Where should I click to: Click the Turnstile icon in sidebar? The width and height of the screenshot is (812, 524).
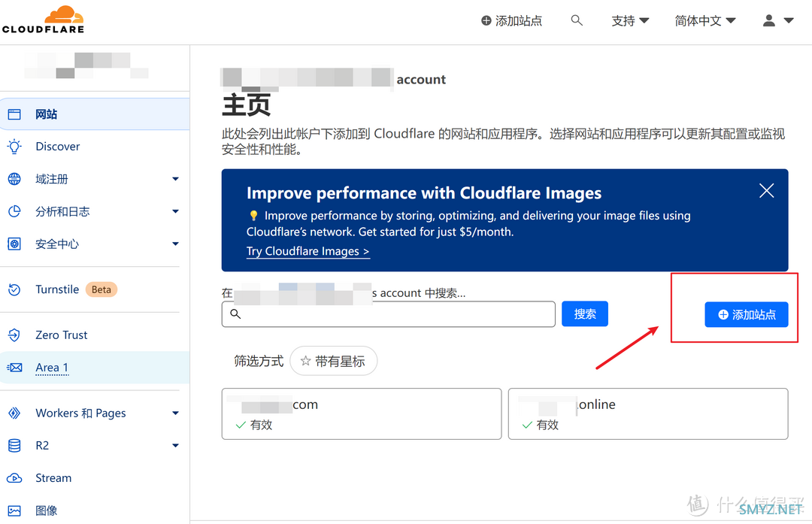coord(14,289)
